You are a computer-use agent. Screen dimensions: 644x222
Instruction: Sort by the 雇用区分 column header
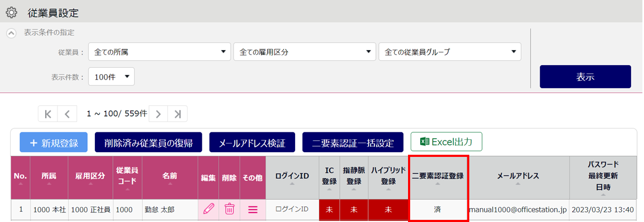click(90, 178)
